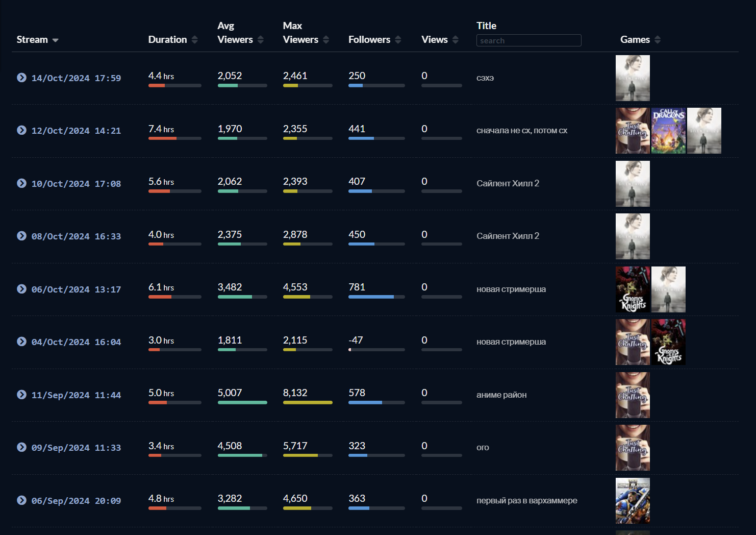Open the 08/Oct/2024 16:33 stream link
Viewport: 756px width, 535px height.
[76, 236]
